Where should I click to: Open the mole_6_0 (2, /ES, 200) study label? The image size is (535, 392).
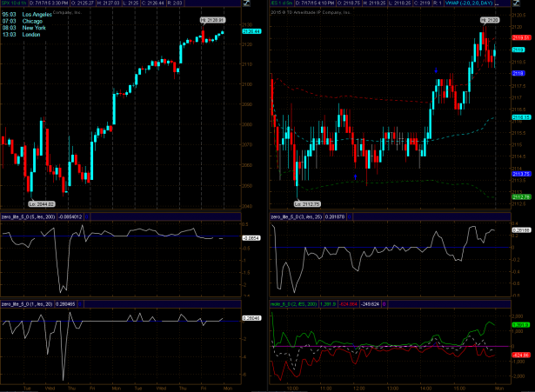[x=294, y=304]
